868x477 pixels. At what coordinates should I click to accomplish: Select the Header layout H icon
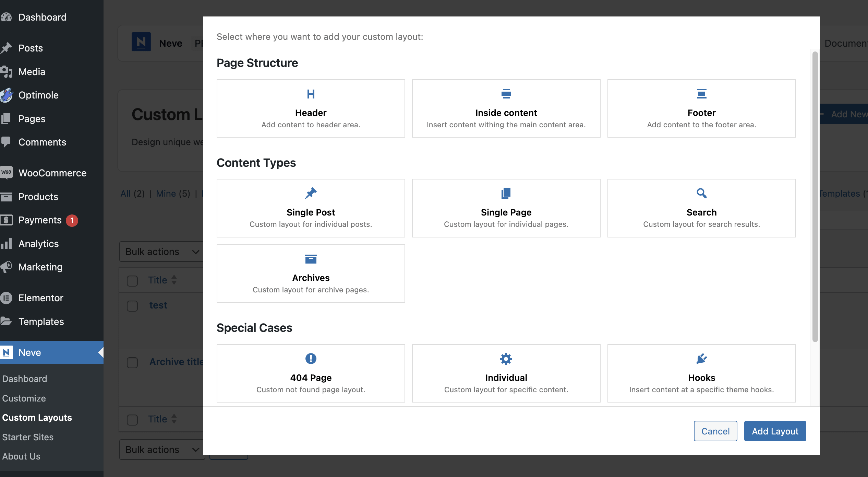click(311, 94)
